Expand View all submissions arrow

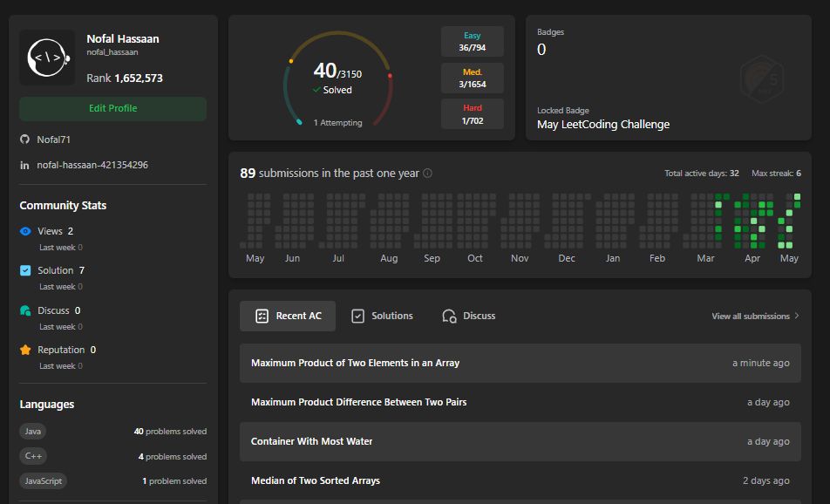797,317
